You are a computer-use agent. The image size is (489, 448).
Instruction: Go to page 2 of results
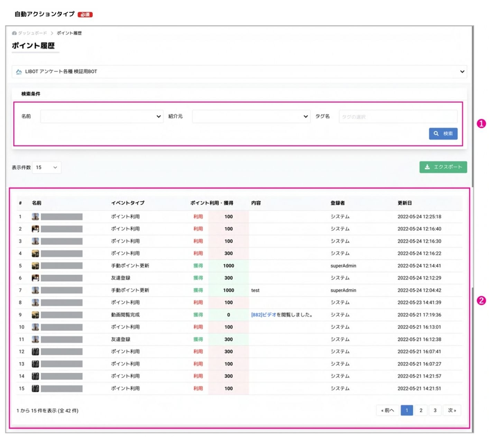tap(421, 410)
